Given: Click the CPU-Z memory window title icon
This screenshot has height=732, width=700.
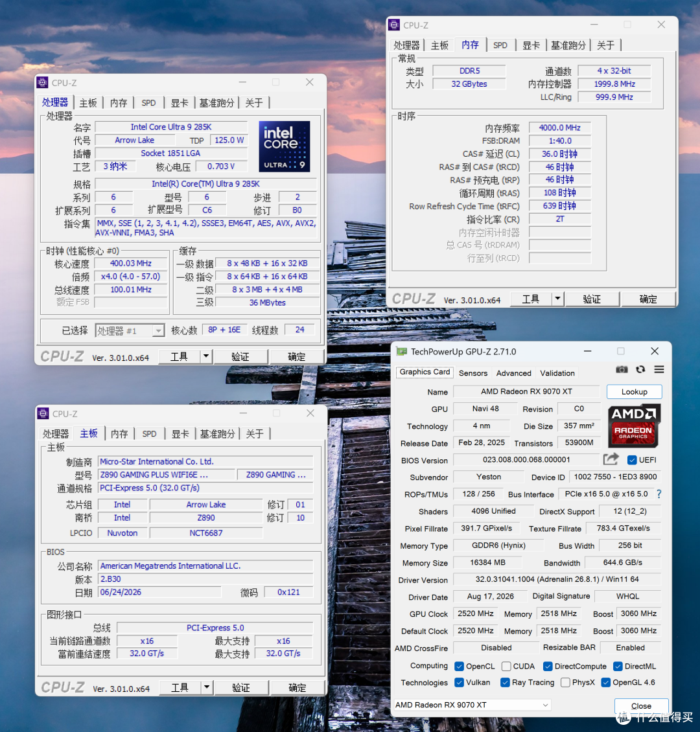Looking at the screenshot, I should (394, 25).
